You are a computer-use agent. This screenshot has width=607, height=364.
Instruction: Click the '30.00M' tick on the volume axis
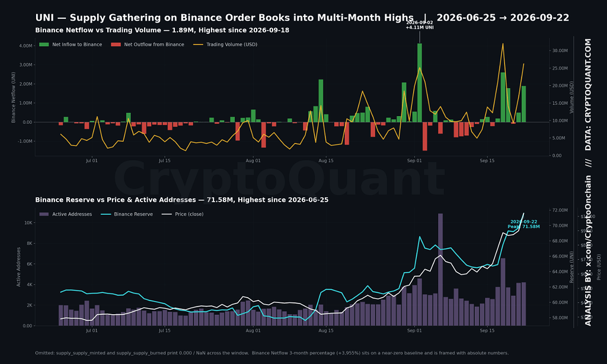tap(560, 51)
